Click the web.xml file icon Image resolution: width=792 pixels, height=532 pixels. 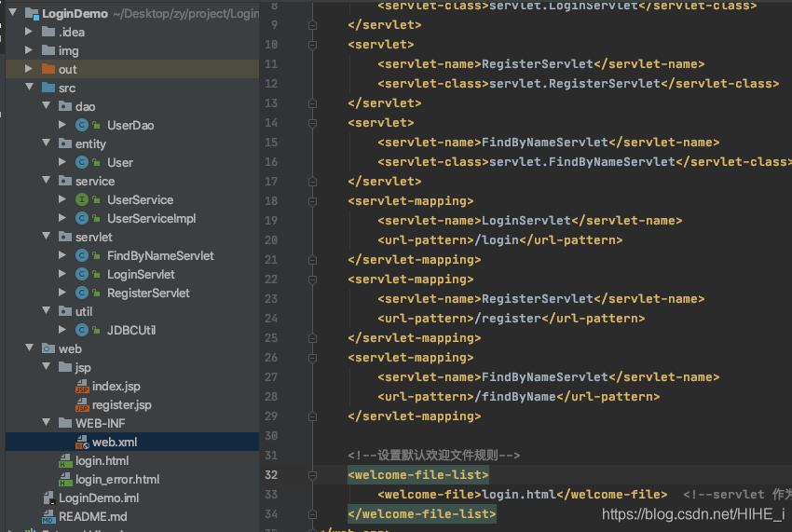[x=82, y=443]
